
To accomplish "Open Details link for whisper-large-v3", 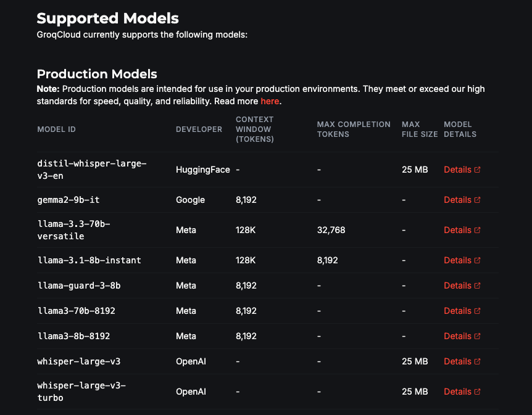I will [462, 361].
